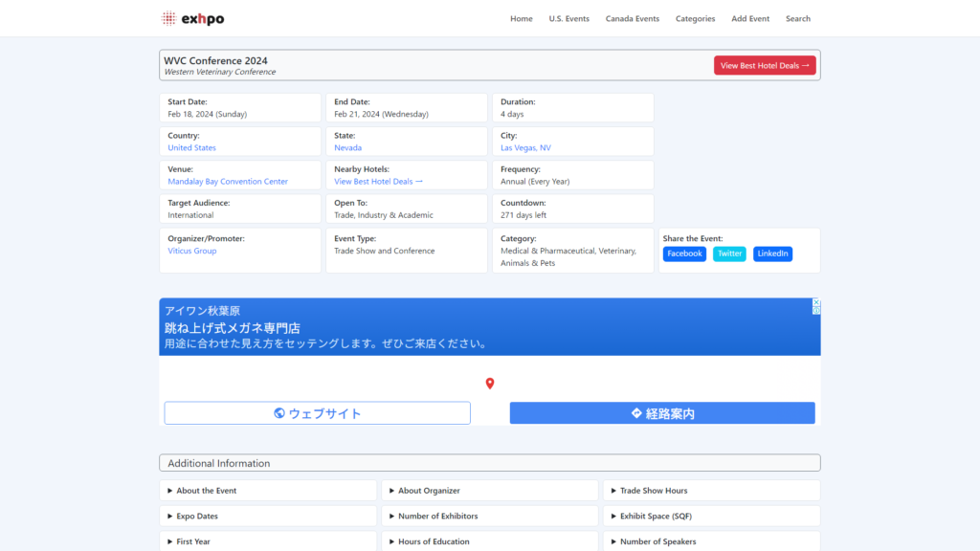Click the Additional Information heading
The height and width of the screenshot is (551, 980).
pos(219,464)
